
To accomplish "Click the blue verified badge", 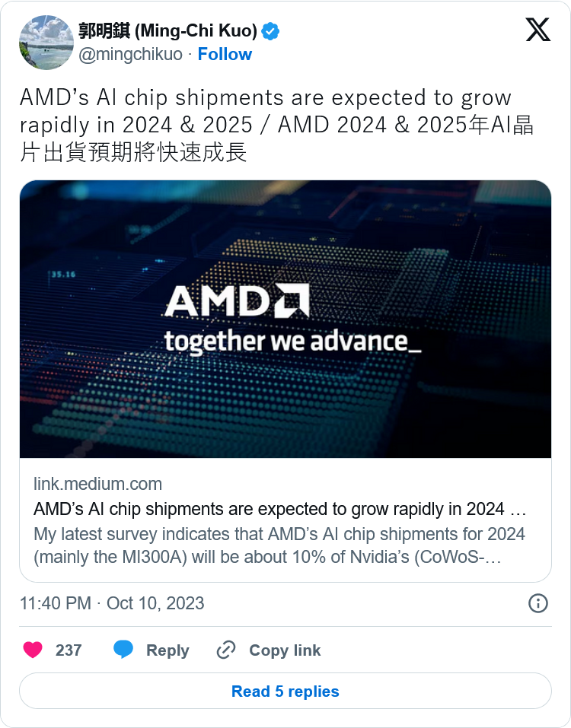I will pos(271,31).
